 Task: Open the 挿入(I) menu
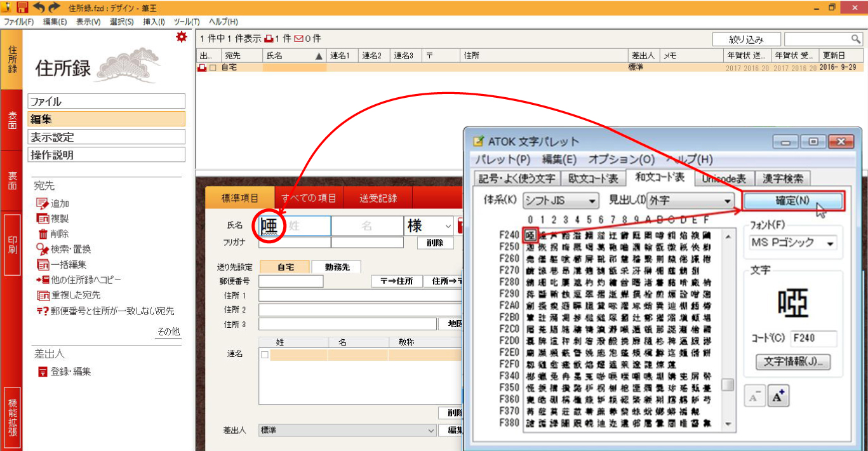coord(154,22)
